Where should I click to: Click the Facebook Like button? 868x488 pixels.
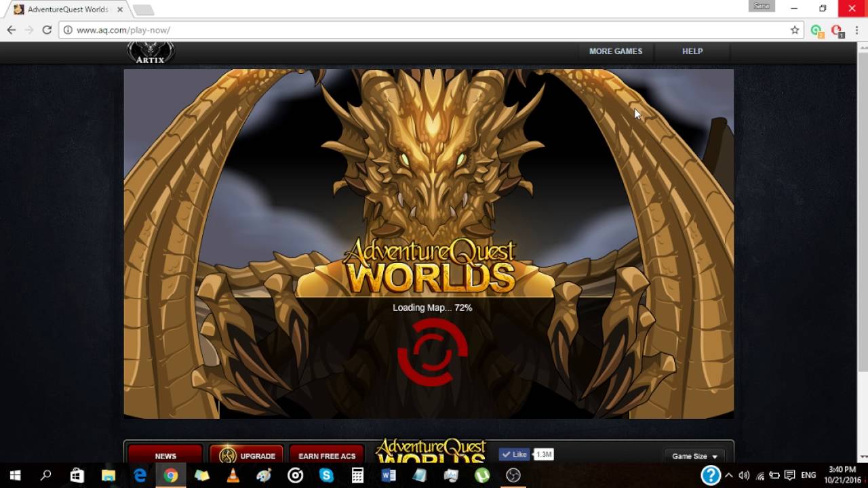coord(514,454)
